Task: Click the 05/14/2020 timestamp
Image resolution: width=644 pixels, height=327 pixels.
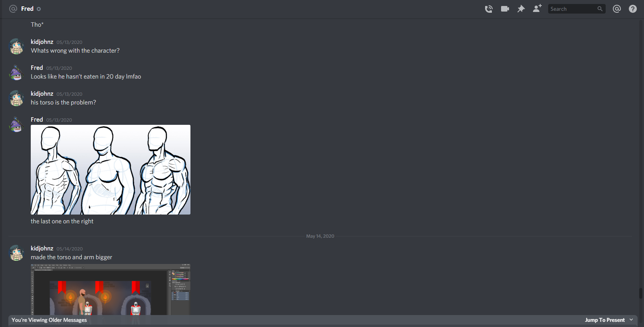Action: point(69,249)
